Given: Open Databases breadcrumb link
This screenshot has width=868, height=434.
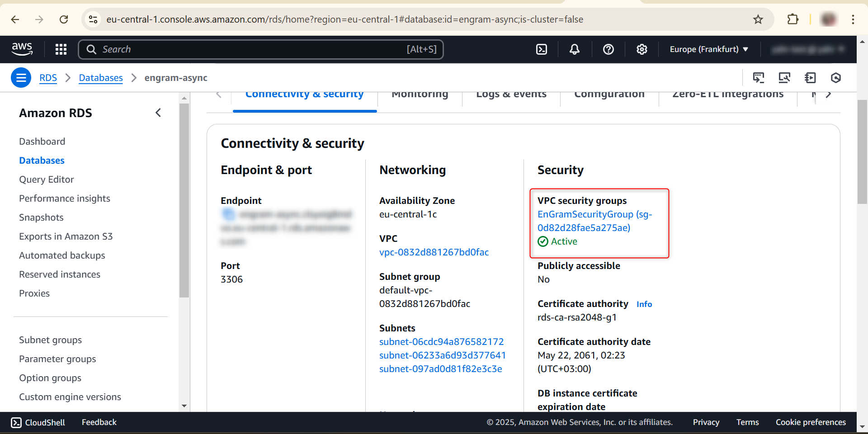Looking at the screenshot, I should [x=101, y=78].
